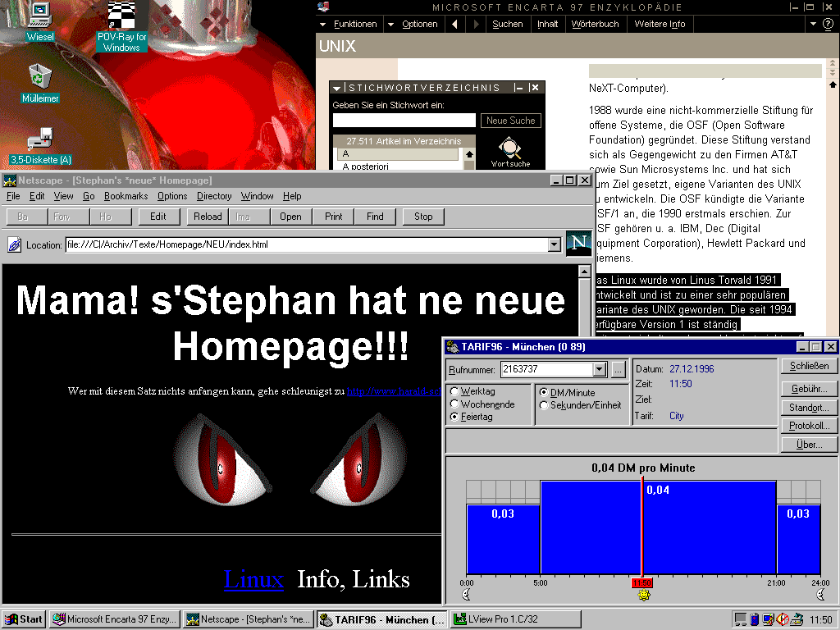Open the Optionen dropdown in Encarta
The image size is (840, 630).
(x=413, y=24)
